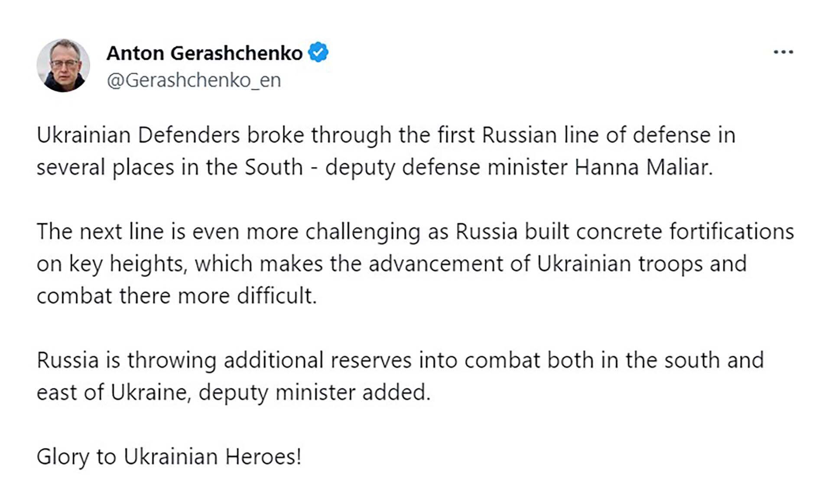Click the words several places in the South
The image size is (832, 504).
point(169,168)
